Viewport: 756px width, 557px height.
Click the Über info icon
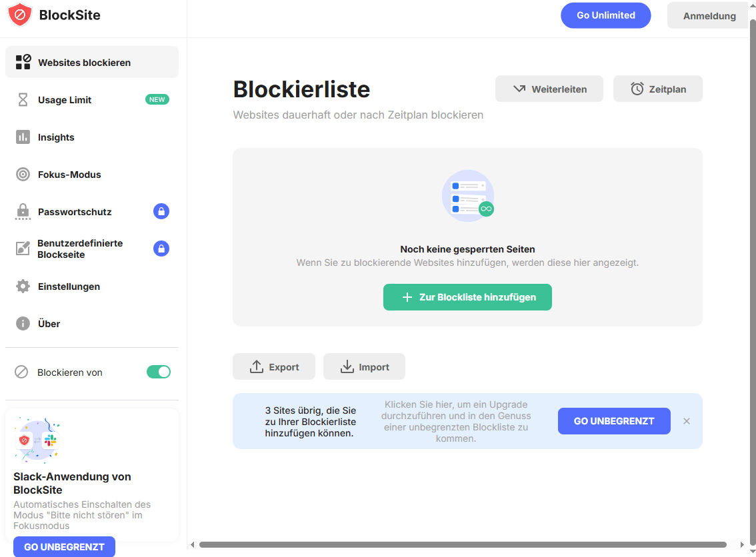(x=23, y=324)
